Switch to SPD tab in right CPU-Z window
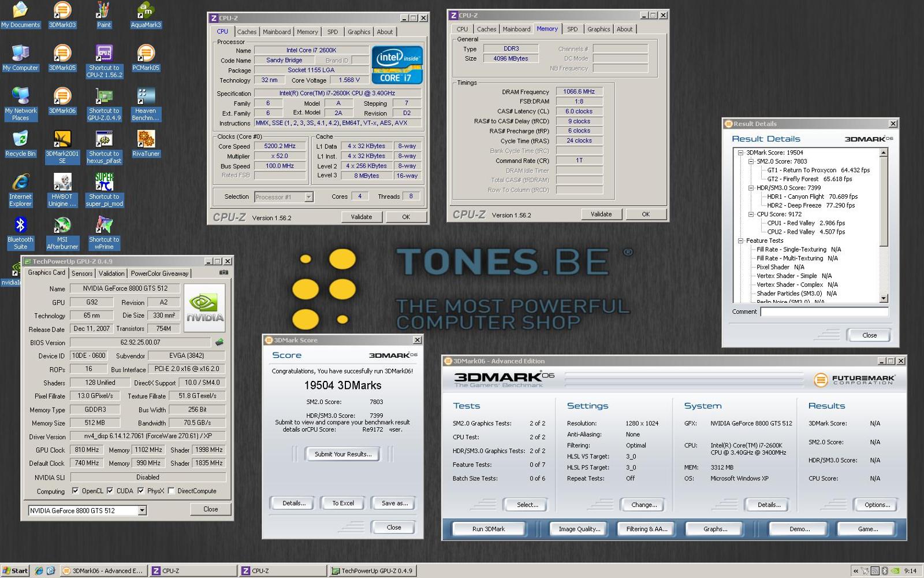Image resolution: width=924 pixels, height=578 pixels. pos(572,29)
